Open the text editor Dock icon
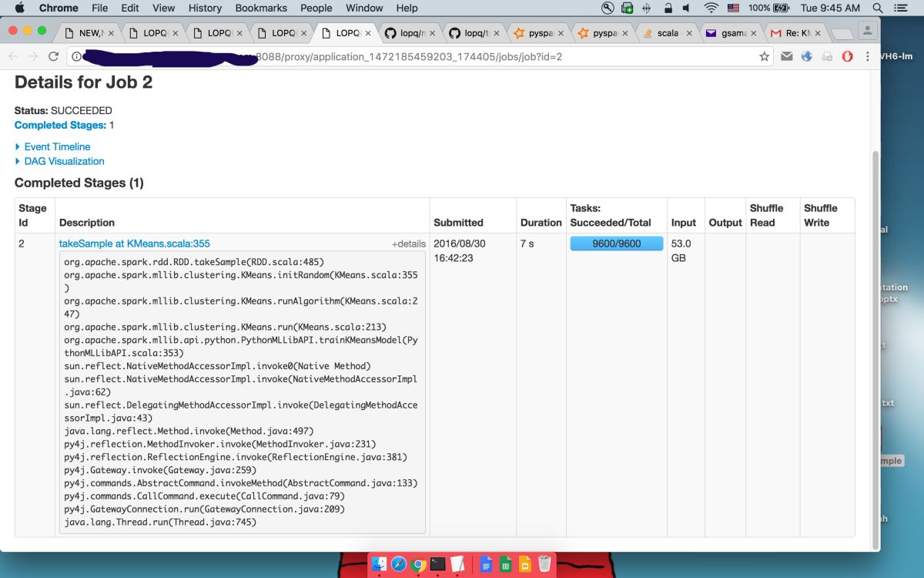The height and width of the screenshot is (578, 924). [457, 563]
